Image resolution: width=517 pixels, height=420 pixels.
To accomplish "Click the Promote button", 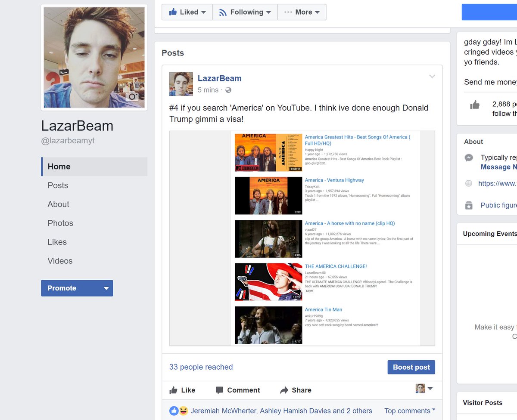I will [77, 288].
